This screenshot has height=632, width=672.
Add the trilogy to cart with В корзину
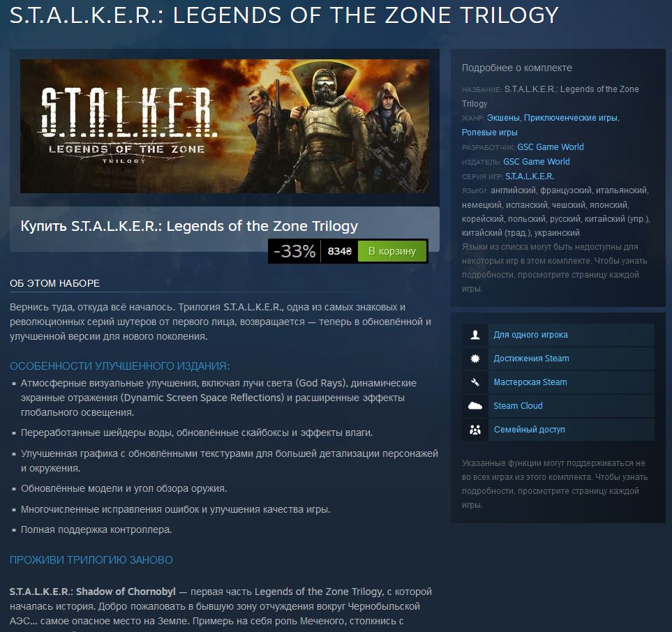pyautogui.click(x=391, y=251)
